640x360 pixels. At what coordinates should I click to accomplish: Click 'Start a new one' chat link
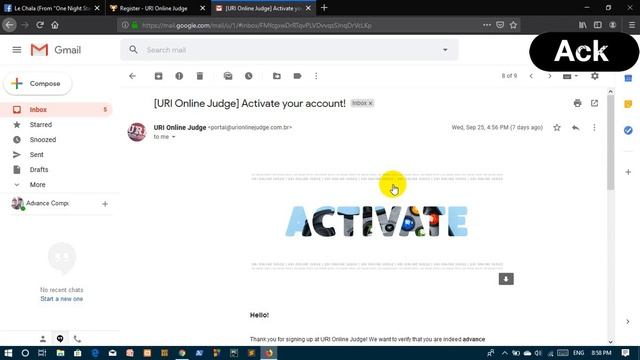(x=62, y=299)
